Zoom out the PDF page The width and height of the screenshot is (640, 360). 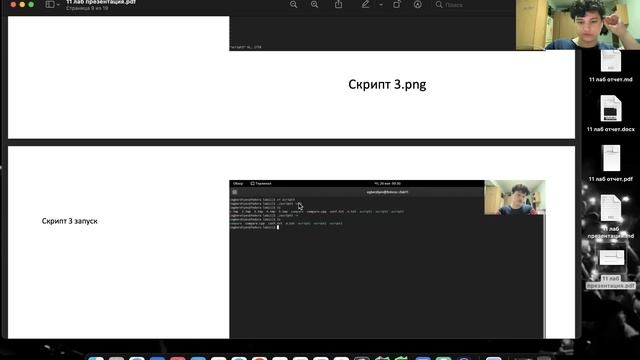(x=293, y=4)
